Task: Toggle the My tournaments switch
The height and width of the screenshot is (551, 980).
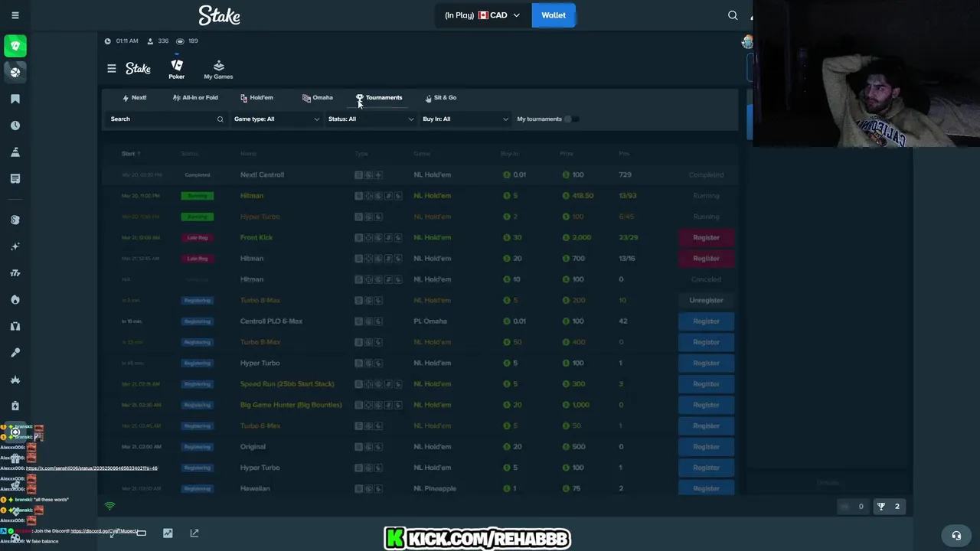Action: point(571,119)
